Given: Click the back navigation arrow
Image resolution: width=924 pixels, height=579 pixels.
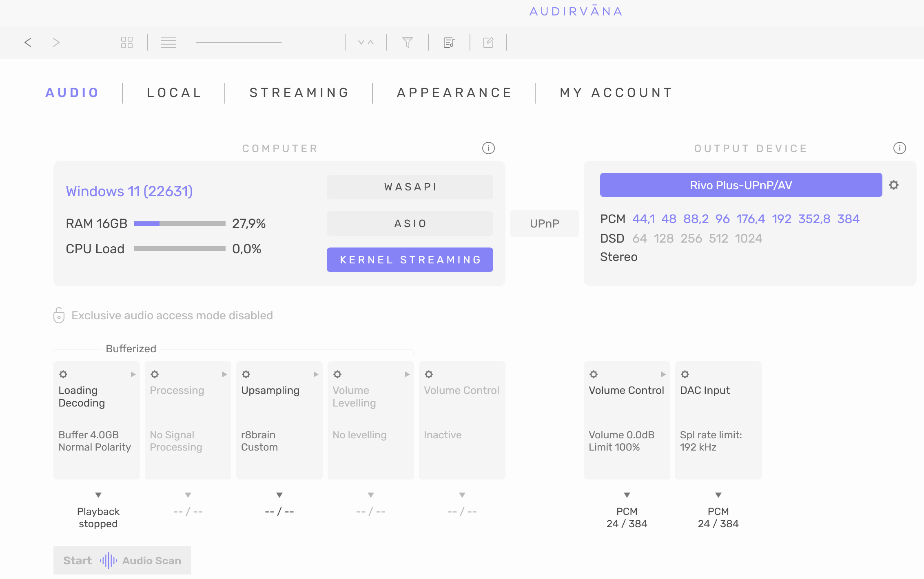Looking at the screenshot, I should tap(28, 42).
